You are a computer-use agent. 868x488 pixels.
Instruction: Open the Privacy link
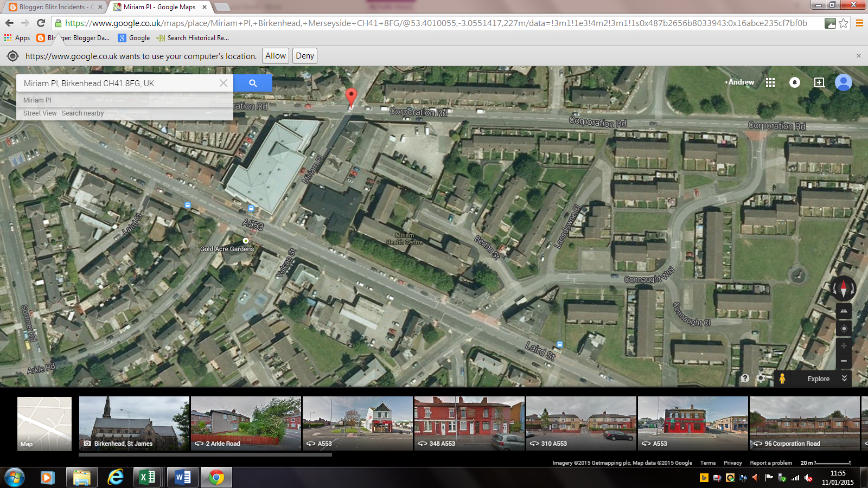pyautogui.click(x=733, y=463)
